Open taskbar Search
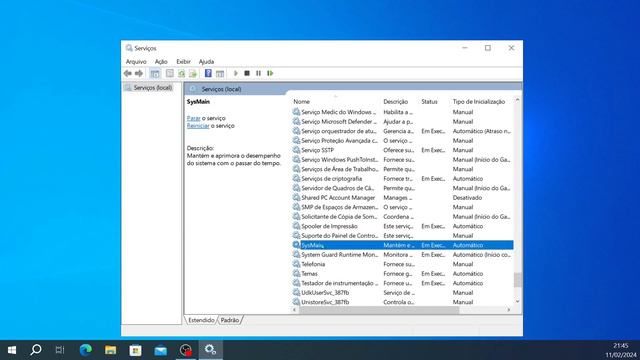The width and height of the screenshot is (640, 360). click(x=36, y=350)
